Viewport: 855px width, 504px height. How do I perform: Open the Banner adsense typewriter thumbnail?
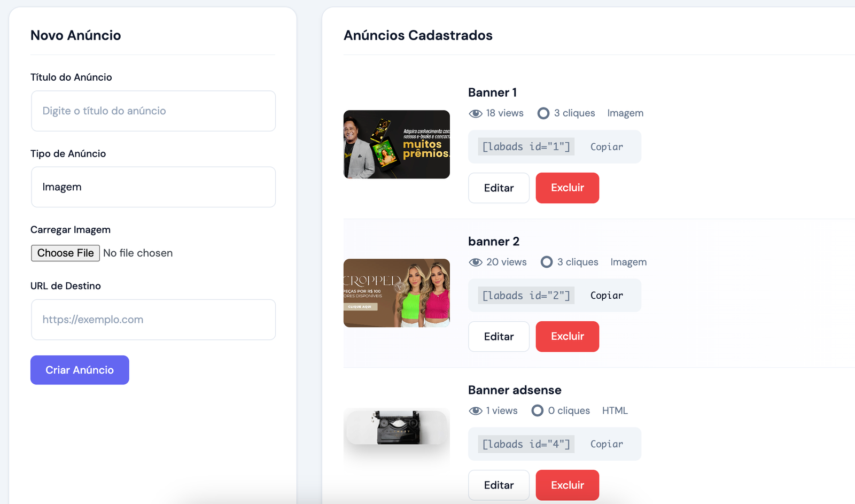pos(397,428)
